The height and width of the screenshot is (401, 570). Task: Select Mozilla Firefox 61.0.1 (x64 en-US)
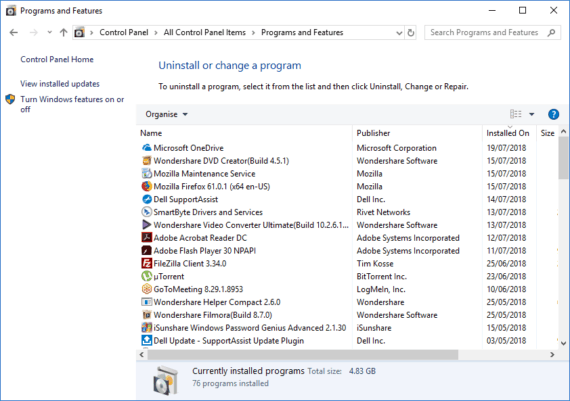click(x=212, y=186)
